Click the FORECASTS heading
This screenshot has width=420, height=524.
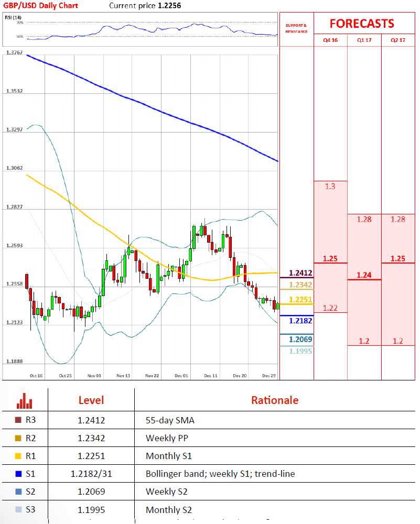(362, 24)
